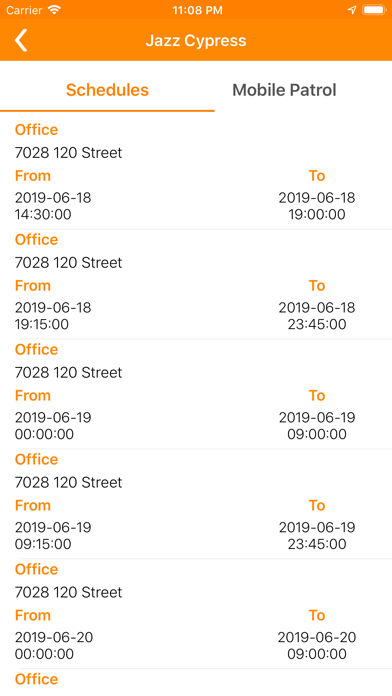Open the schedule starting 2019-06-19 09:15:00
392x696 pixels.
coord(196,504)
